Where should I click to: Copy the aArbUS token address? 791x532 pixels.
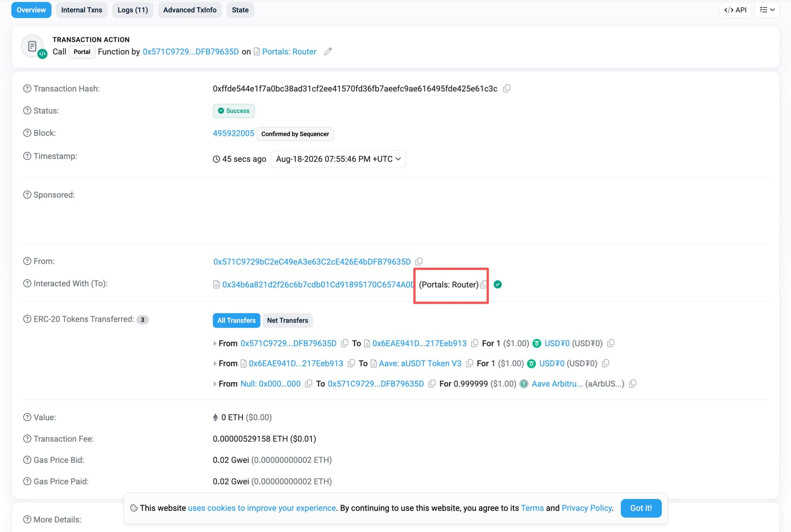coord(633,384)
